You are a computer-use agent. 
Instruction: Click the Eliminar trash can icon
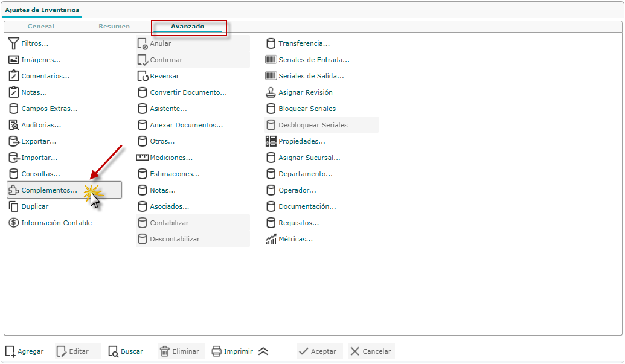[x=165, y=351]
